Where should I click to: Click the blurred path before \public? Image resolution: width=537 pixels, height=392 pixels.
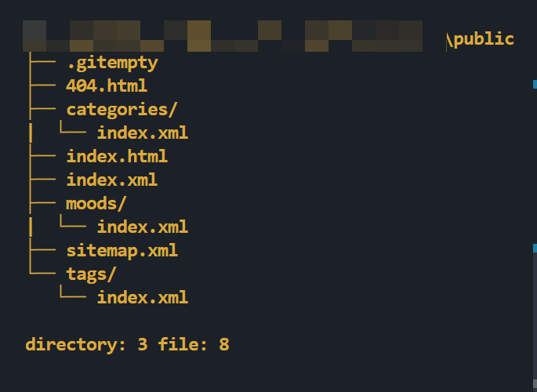tap(223, 36)
